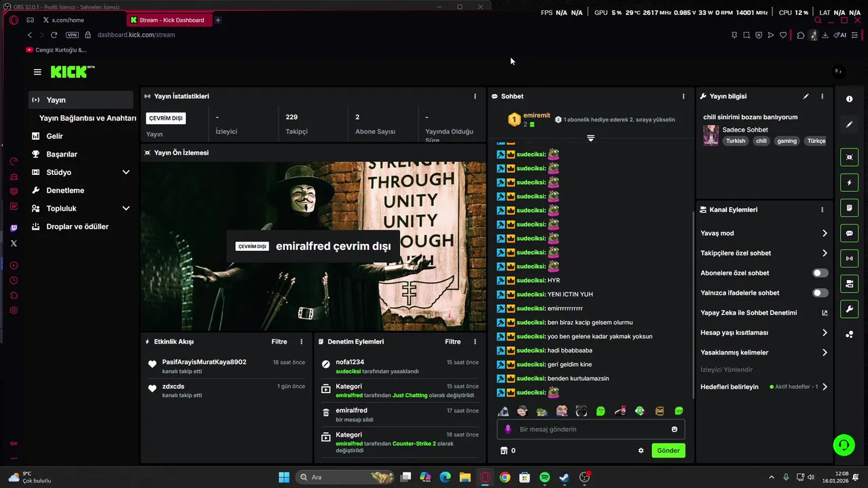Image resolution: width=868 pixels, height=488 pixels.
Task: Click the Turkish tag
Action: (x=736, y=141)
